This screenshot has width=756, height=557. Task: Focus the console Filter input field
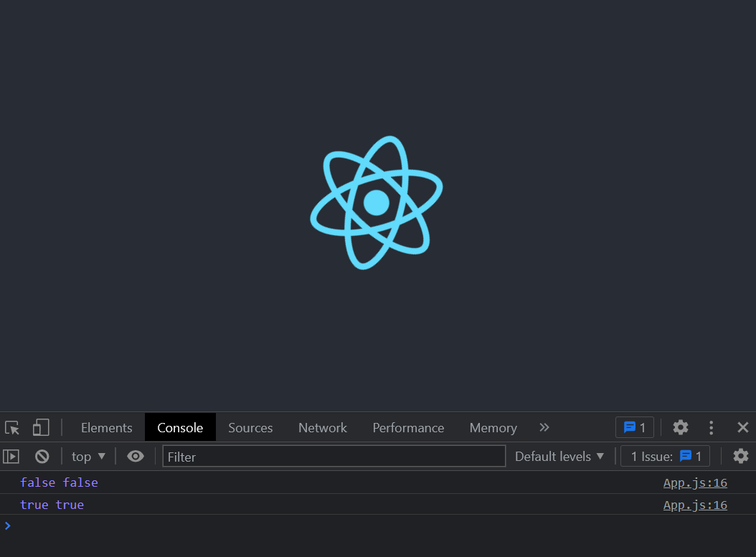tap(334, 457)
